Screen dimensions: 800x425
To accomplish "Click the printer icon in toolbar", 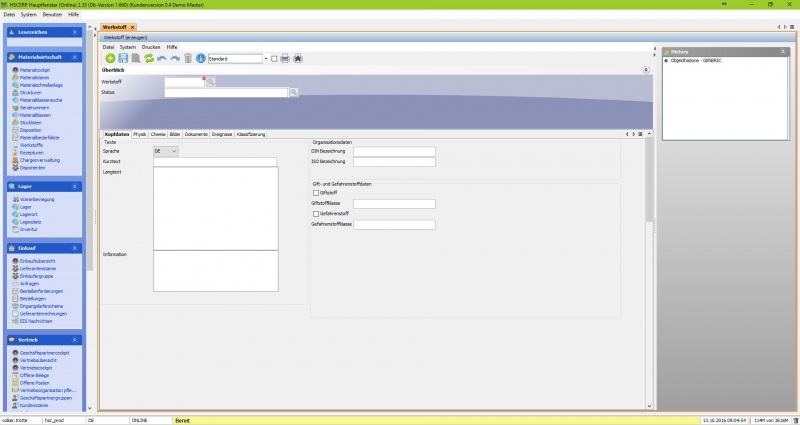I will point(285,59).
